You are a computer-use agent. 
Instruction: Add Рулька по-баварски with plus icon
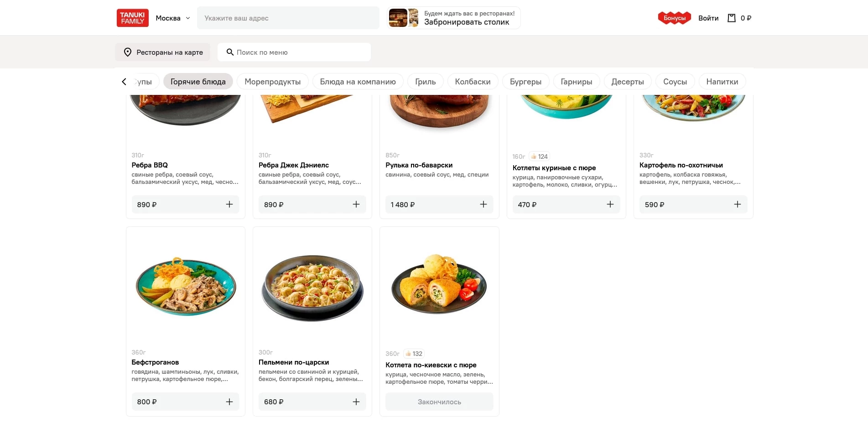tap(483, 204)
